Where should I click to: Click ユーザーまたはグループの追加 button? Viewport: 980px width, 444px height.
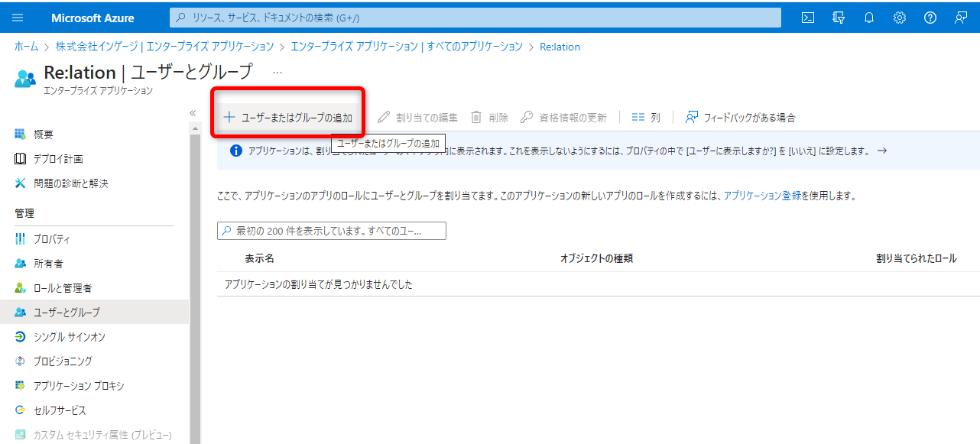[x=287, y=117]
